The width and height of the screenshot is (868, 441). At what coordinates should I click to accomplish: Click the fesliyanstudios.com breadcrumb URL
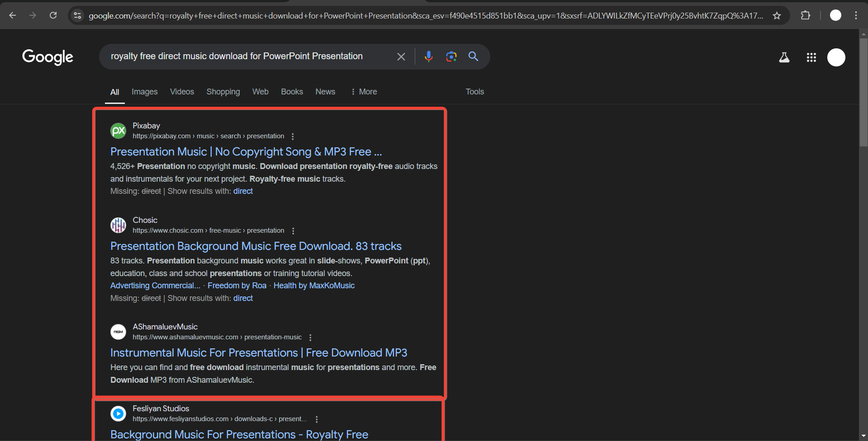(x=219, y=419)
